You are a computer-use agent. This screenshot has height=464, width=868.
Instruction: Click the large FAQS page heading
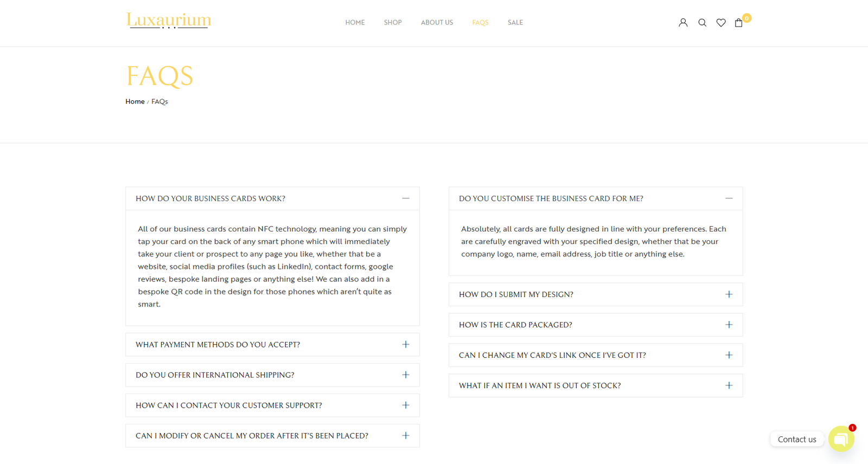[x=159, y=76]
